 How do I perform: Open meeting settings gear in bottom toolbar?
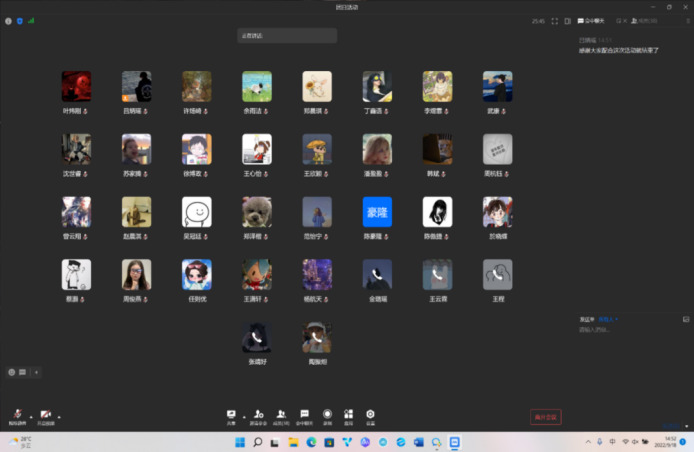pos(370,415)
